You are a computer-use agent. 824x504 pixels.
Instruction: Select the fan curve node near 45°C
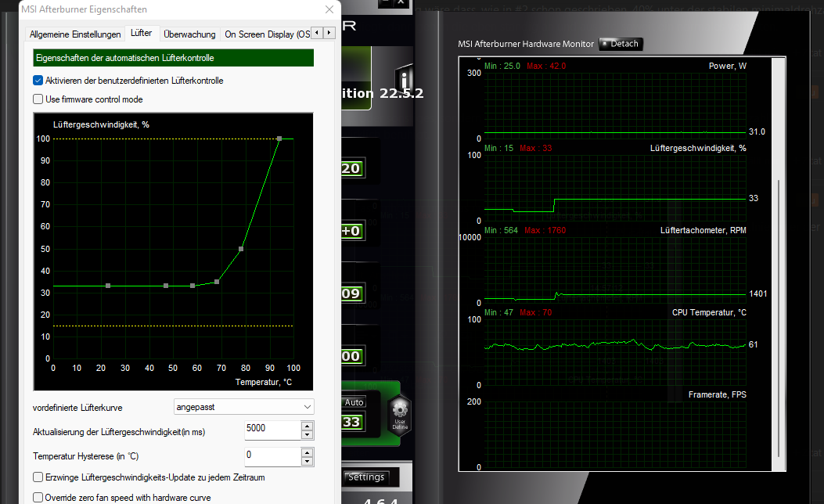click(x=166, y=286)
